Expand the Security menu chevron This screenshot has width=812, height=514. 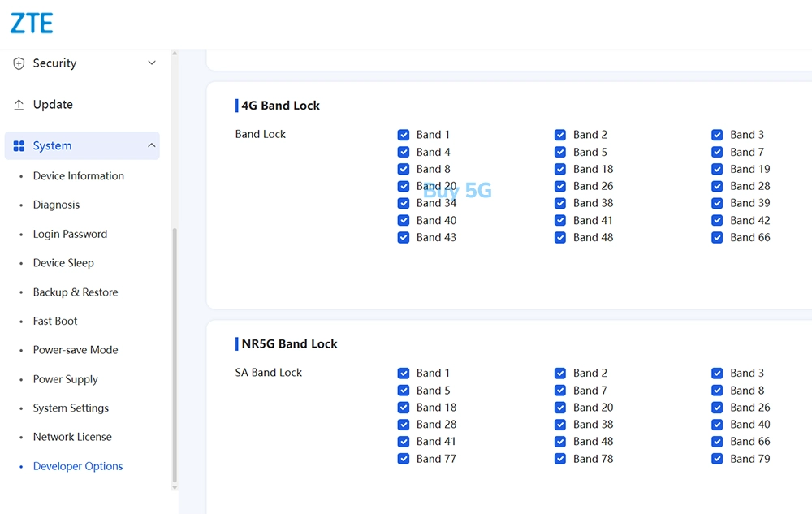click(x=152, y=63)
